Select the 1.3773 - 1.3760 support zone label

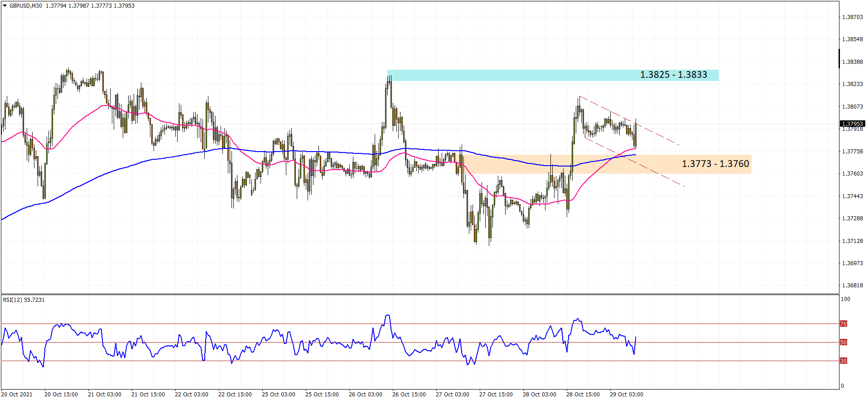tap(715, 164)
